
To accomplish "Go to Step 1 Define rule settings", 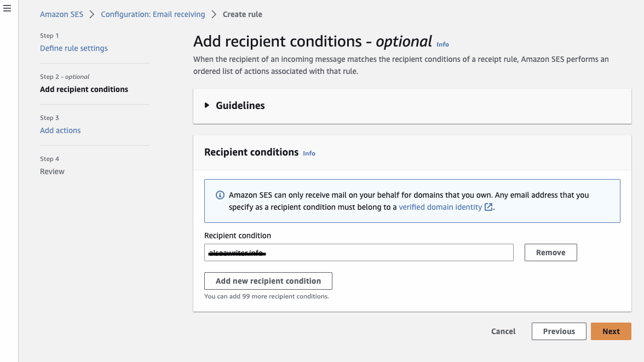I will click(x=73, y=48).
